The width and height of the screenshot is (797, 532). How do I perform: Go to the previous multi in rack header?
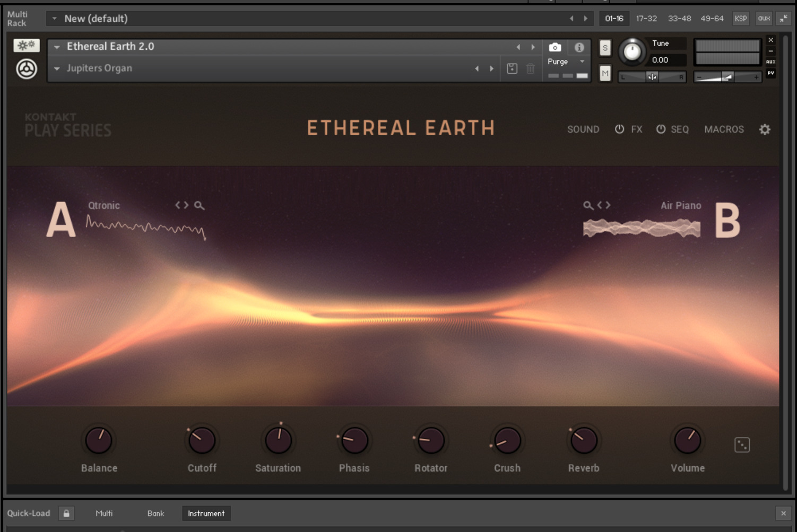[x=571, y=19]
